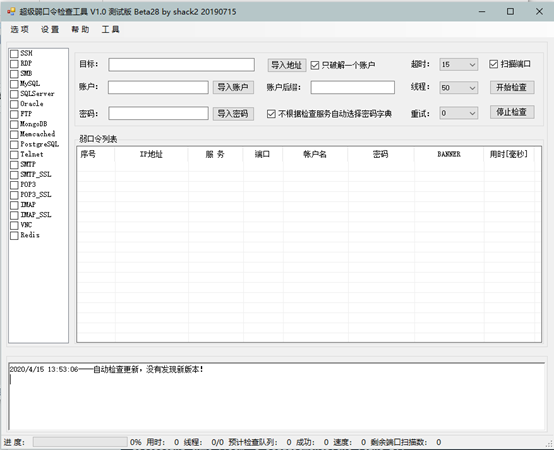Check the SSH service checkbox

(14, 54)
